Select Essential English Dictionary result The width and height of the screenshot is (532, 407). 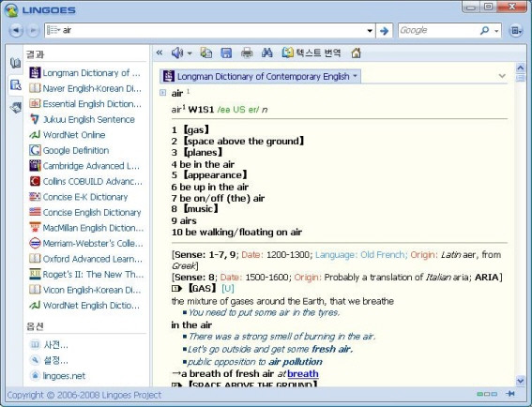tap(84, 104)
